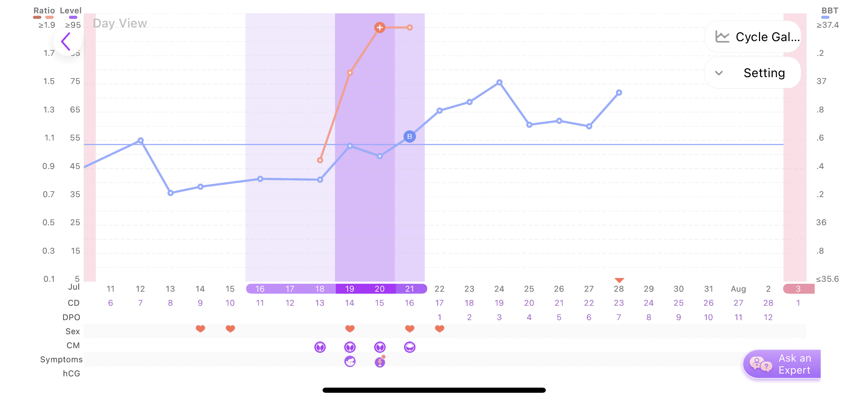868x401 pixels.
Task: Select the Symptoms icon under Jul 19
Action: pos(350,362)
